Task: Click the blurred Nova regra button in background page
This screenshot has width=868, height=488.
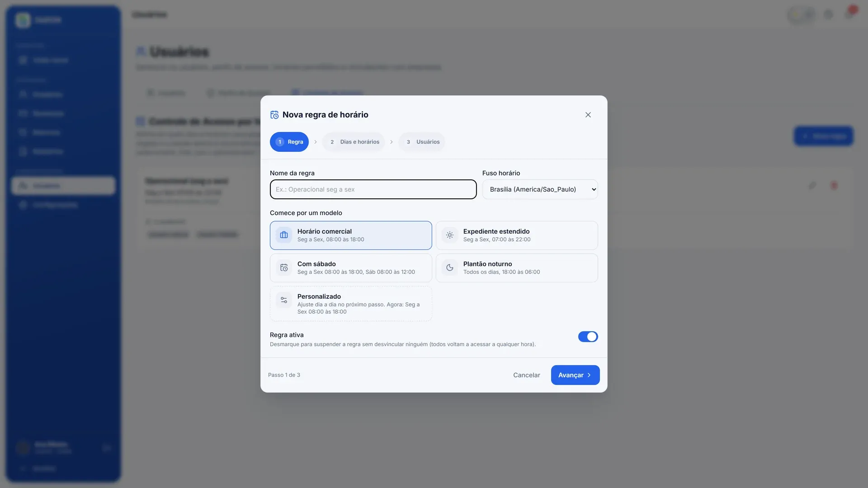Action: [824, 136]
